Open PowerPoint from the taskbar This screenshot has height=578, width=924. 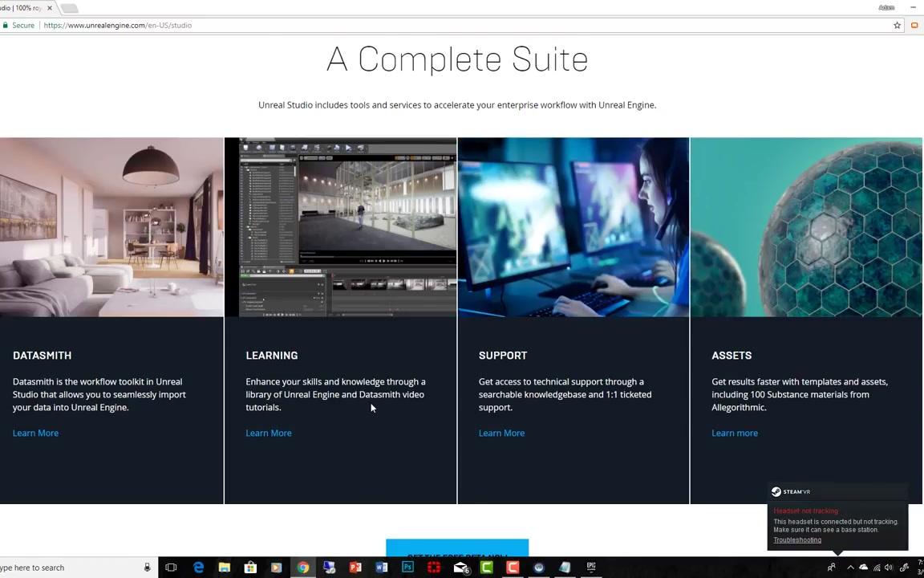pos(354,568)
